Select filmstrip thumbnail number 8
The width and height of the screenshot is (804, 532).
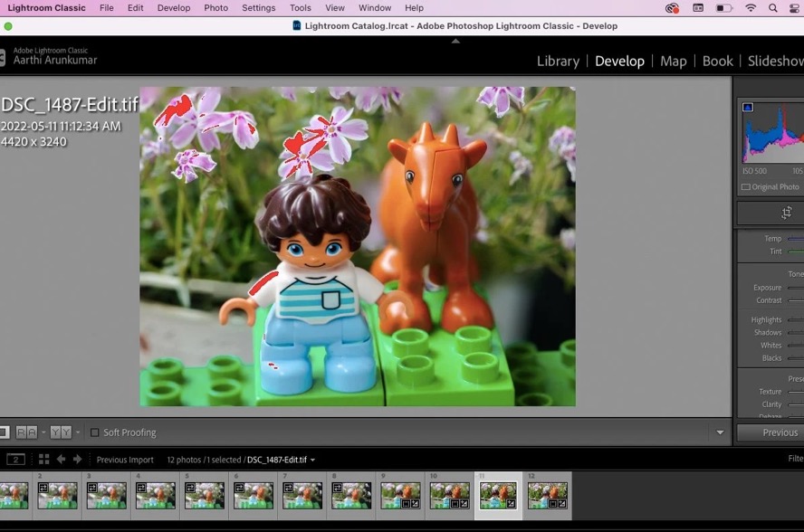tap(351, 496)
